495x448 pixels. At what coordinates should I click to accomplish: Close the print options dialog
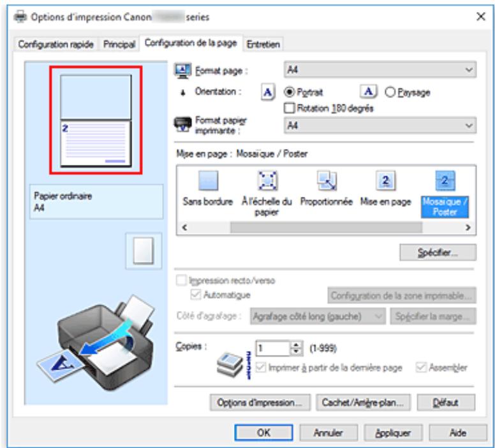[x=480, y=17]
